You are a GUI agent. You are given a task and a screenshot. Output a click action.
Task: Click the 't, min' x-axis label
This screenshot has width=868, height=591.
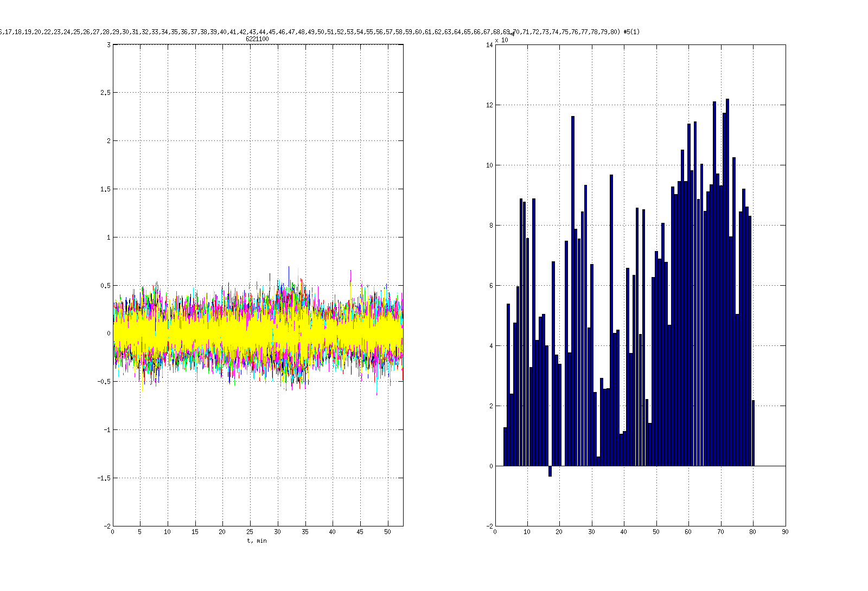pyautogui.click(x=257, y=541)
